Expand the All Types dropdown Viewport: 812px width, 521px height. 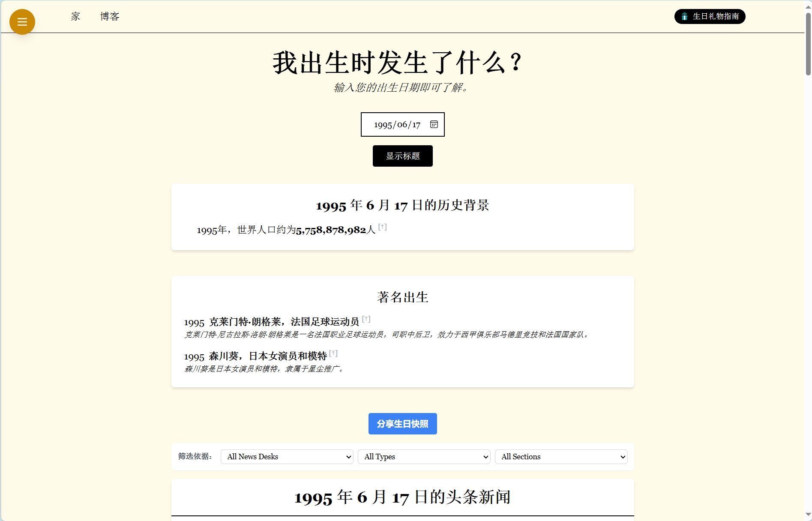[424, 457]
